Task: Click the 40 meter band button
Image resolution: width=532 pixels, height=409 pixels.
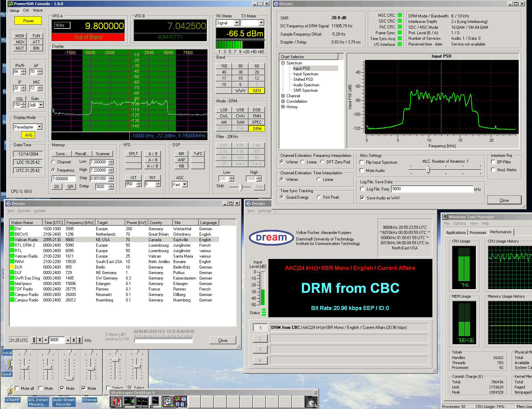Action: tap(224, 72)
